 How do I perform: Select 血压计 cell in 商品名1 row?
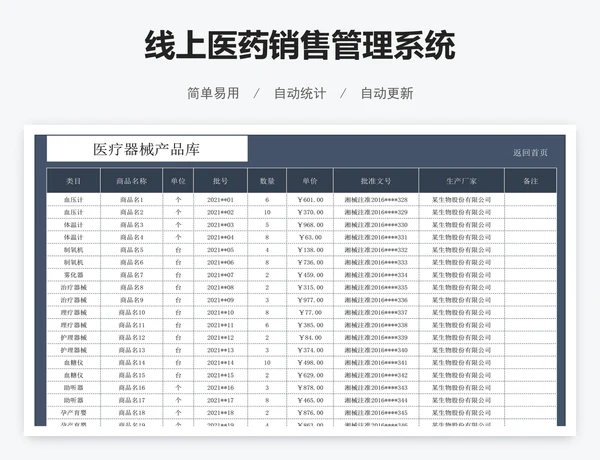[73, 200]
